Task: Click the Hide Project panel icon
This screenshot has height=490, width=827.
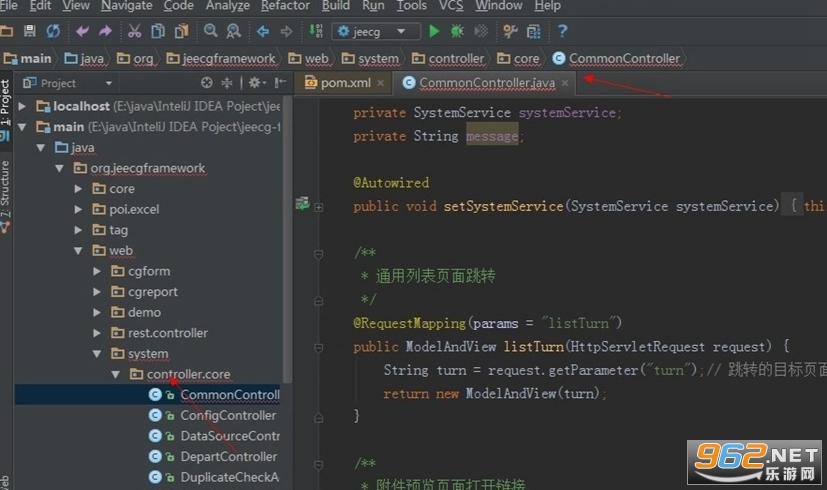Action: pyautogui.click(x=280, y=82)
